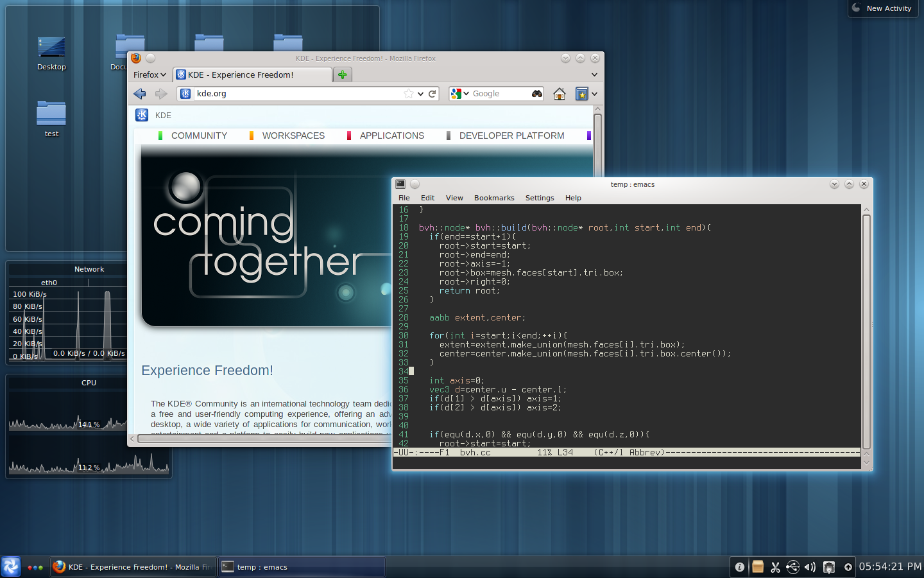The height and width of the screenshot is (578, 924).
Task: Go back a page in Firefox
Action: 140,94
